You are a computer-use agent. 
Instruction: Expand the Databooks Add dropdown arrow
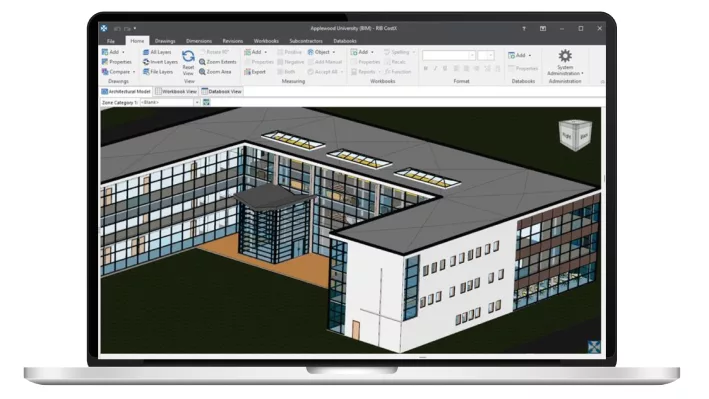point(529,56)
